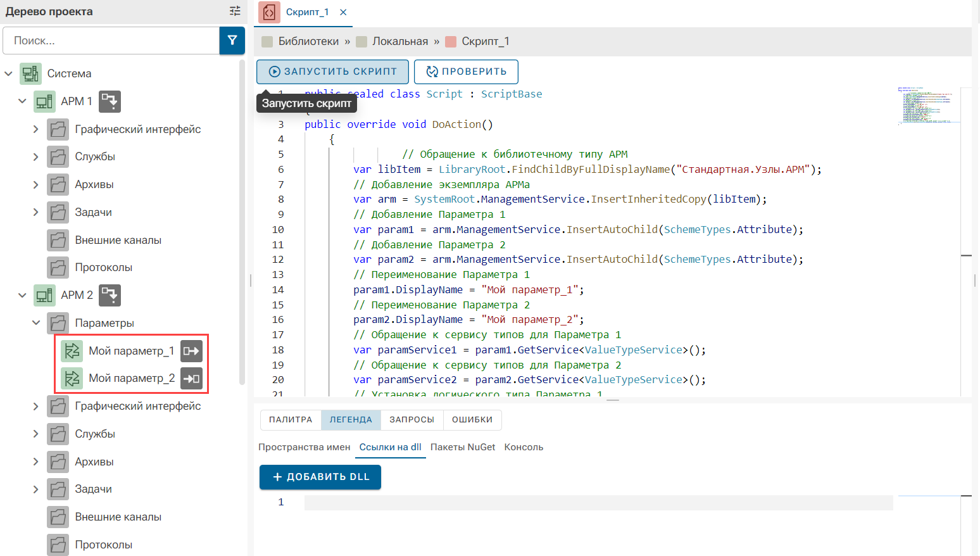The height and width of the screenshot is (556, 980).
Task: Select the Мой параметр_1 tree item
Action: click(131, 351)
